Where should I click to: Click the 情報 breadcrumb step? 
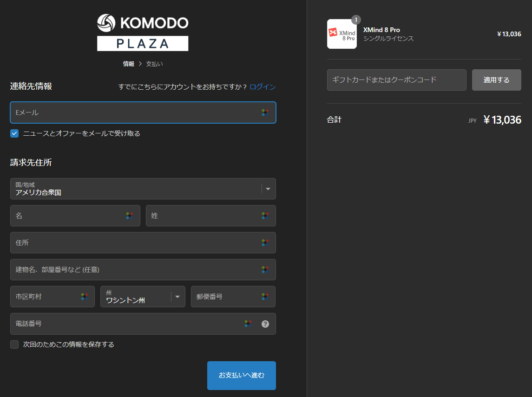[x=129, y=64]
